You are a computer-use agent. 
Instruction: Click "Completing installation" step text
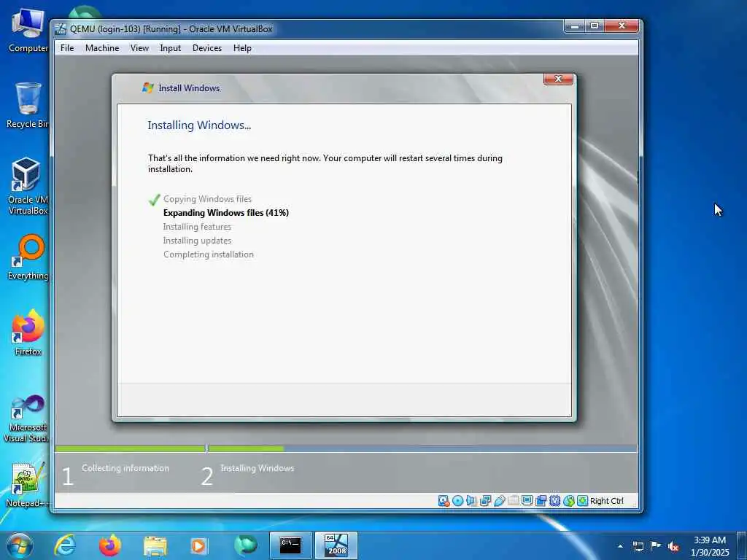pyautogui.click(x=208, y=254)
